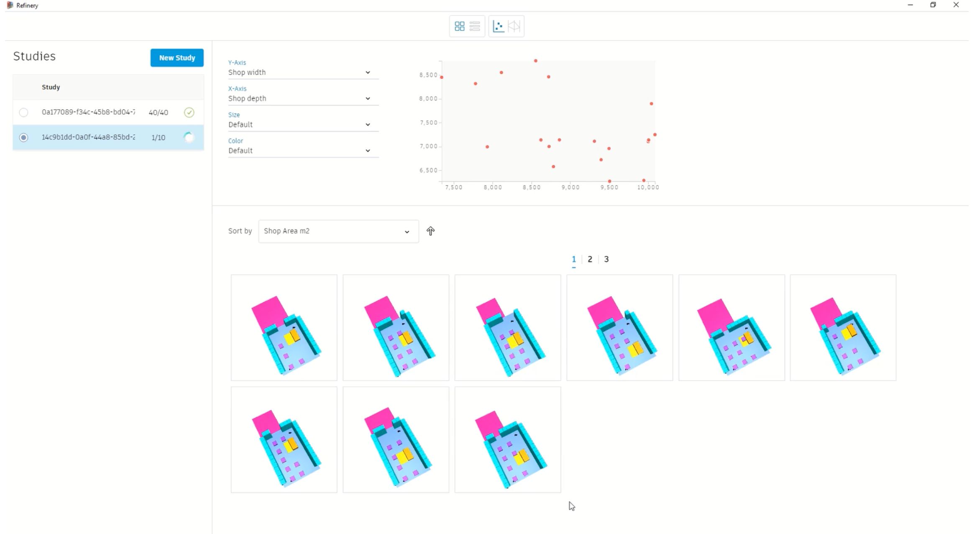Click the Refinery app icon in title bar

[x=10, y=5]
